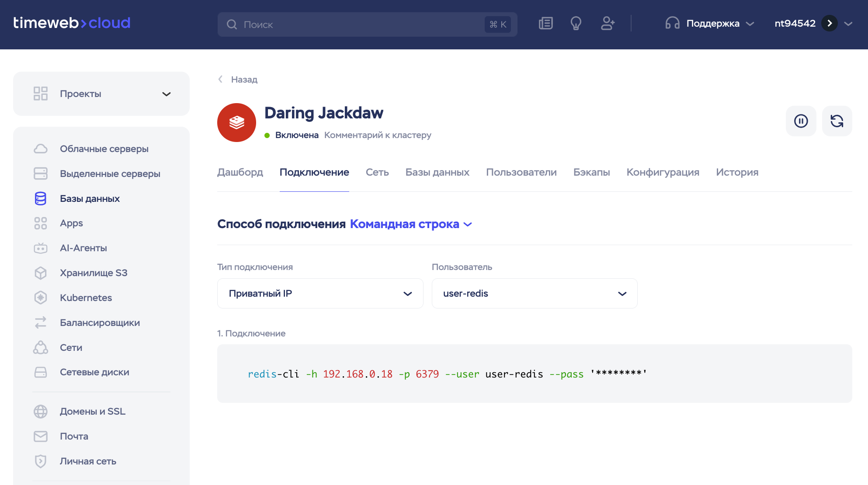Open Личная сеть in sidebar
The height and width of the screenshot is (485, 868).
[x=88, y=461]
